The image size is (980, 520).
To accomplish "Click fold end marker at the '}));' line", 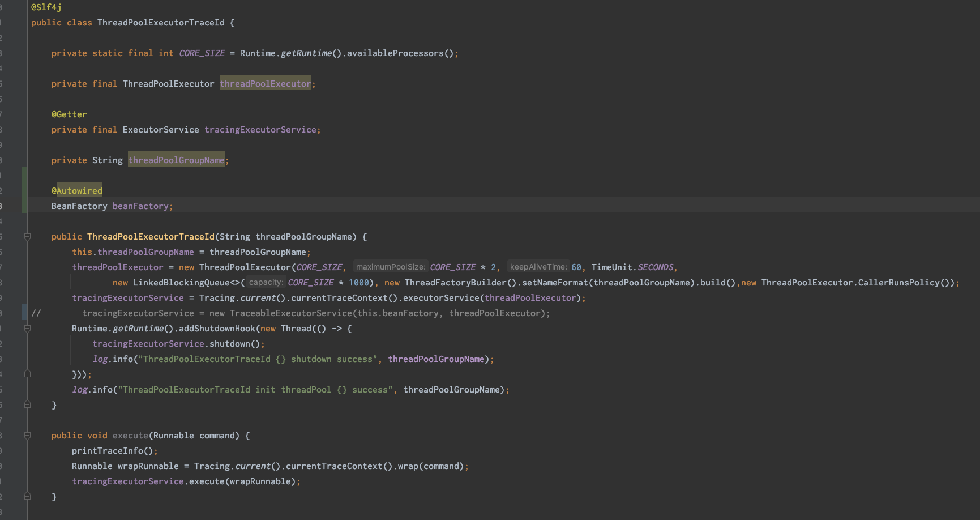I will click(27, 374).
